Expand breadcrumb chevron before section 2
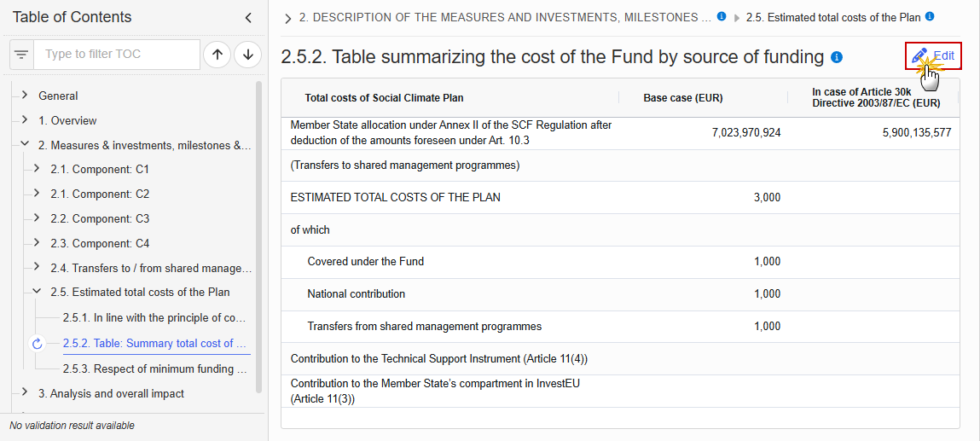The image size is (980, 441). click(x=287, y=18)
